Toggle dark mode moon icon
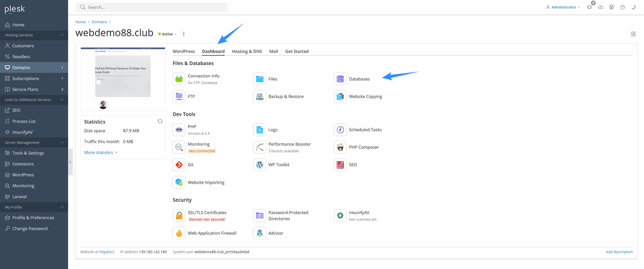 click(633, 8)
